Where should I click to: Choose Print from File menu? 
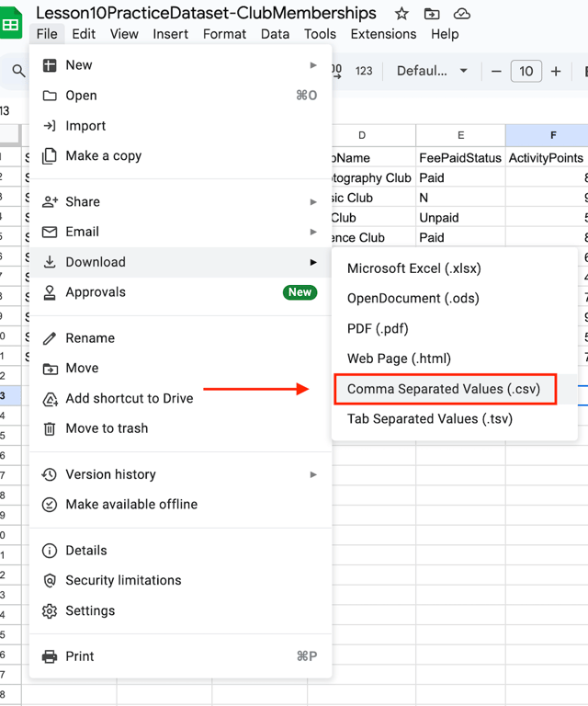pyautogui.click(x=180, y=656)
